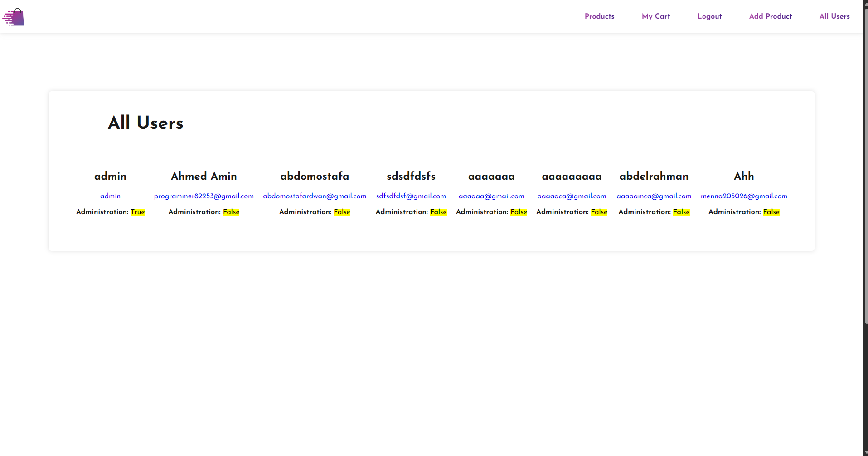868x456 pixels.
Task: Click the admin email link
Action: pyautogui.click(x=110, y=196)
